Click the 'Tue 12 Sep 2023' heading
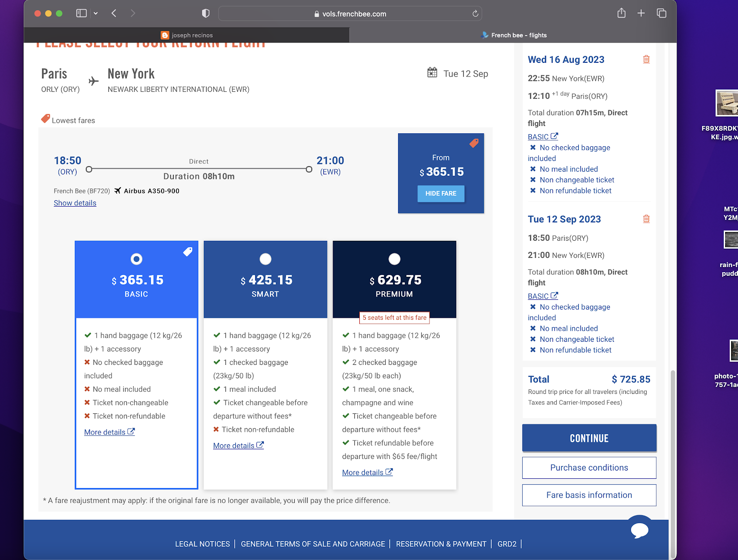 [x=564, y=219]
